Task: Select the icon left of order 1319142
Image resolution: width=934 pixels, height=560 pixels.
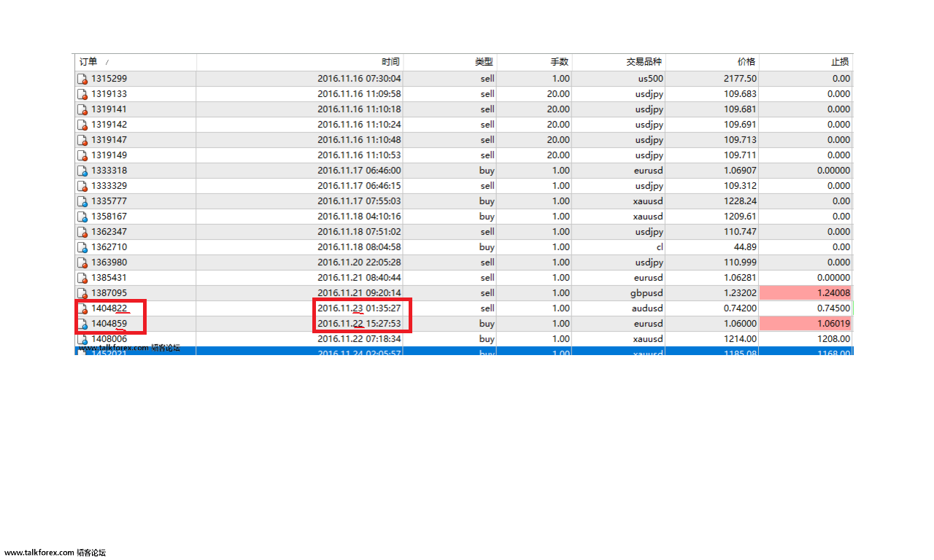Action: tap(82, 125)
